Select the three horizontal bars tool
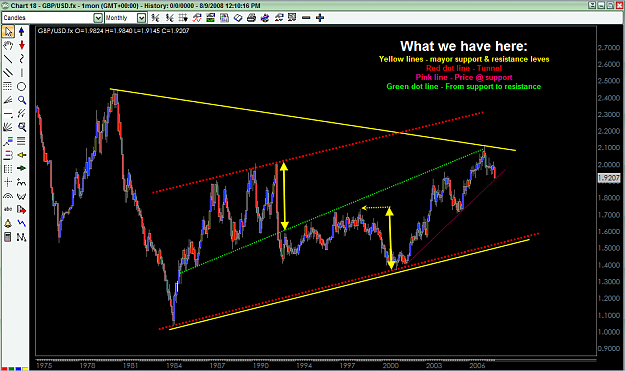The height and width of the screenshot is (371, 625). click(22, 141)
